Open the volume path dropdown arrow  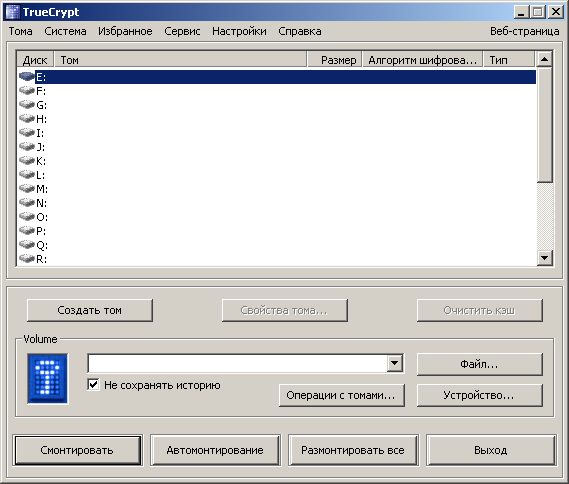[394, 363]
